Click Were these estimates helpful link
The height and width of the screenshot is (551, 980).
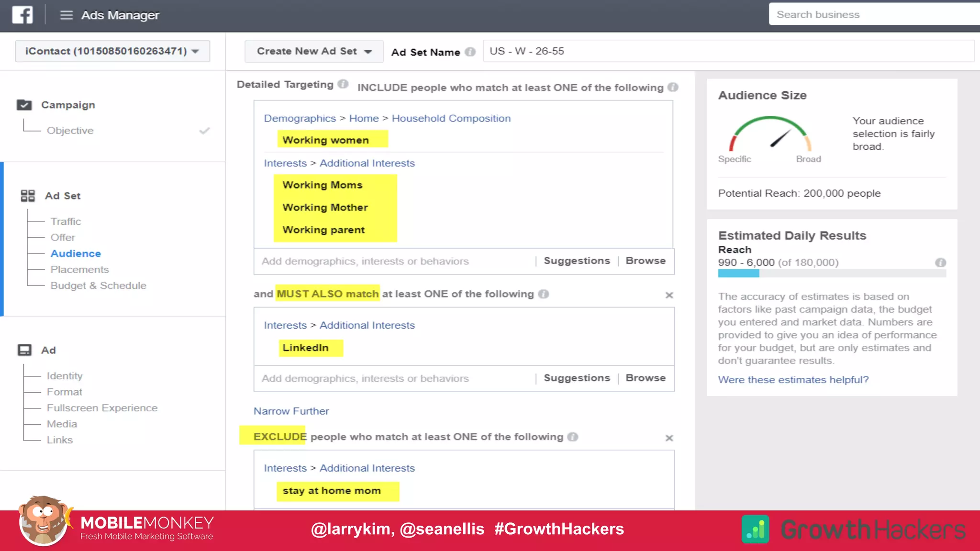click(x=793, y=380)
